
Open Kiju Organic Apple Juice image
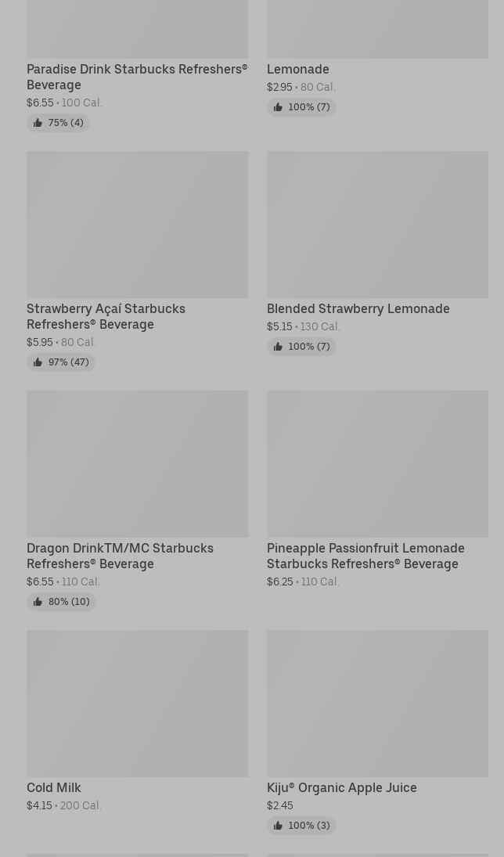coord(377,704)
